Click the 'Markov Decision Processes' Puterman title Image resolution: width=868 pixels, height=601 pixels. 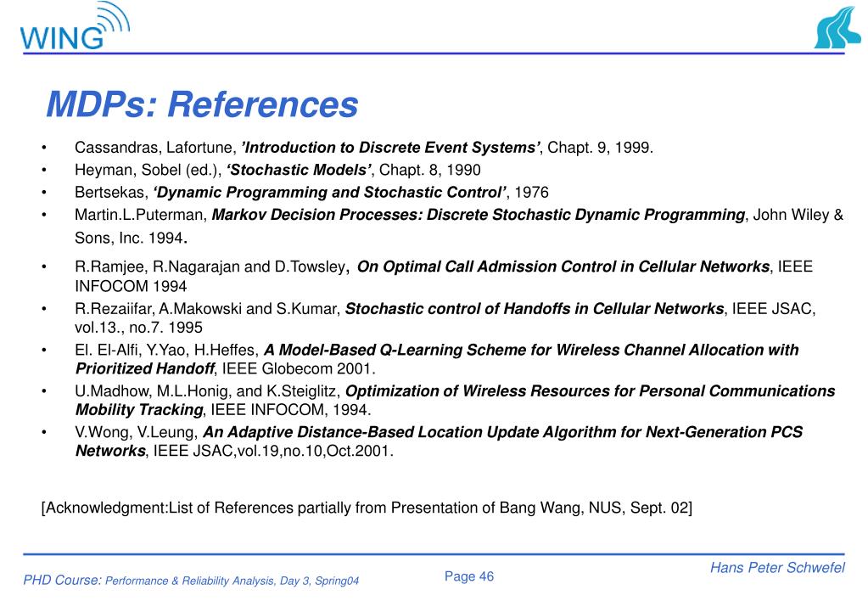(479, 215)
